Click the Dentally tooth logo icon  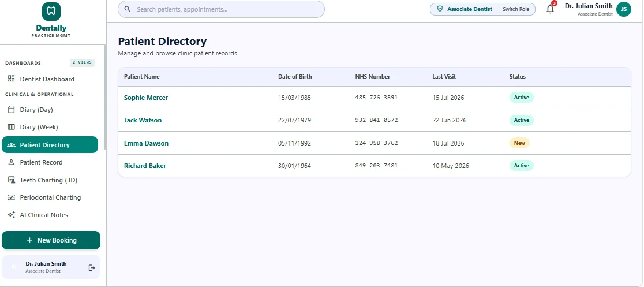coord(51,12)
